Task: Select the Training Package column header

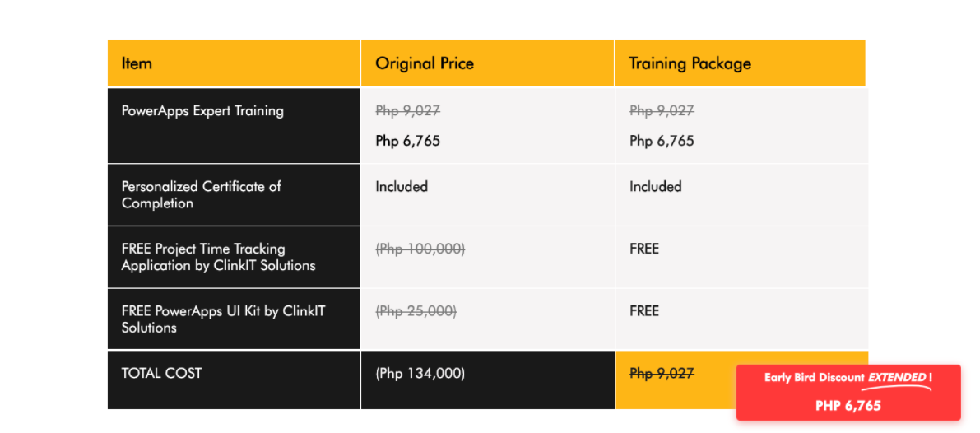Action: pos(690,63)
